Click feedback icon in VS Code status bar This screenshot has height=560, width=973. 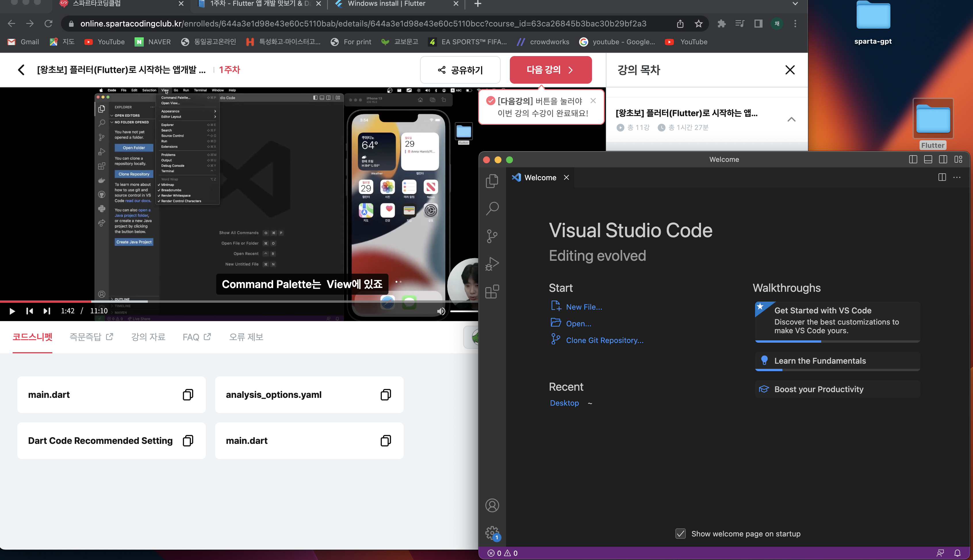(940, 553)
